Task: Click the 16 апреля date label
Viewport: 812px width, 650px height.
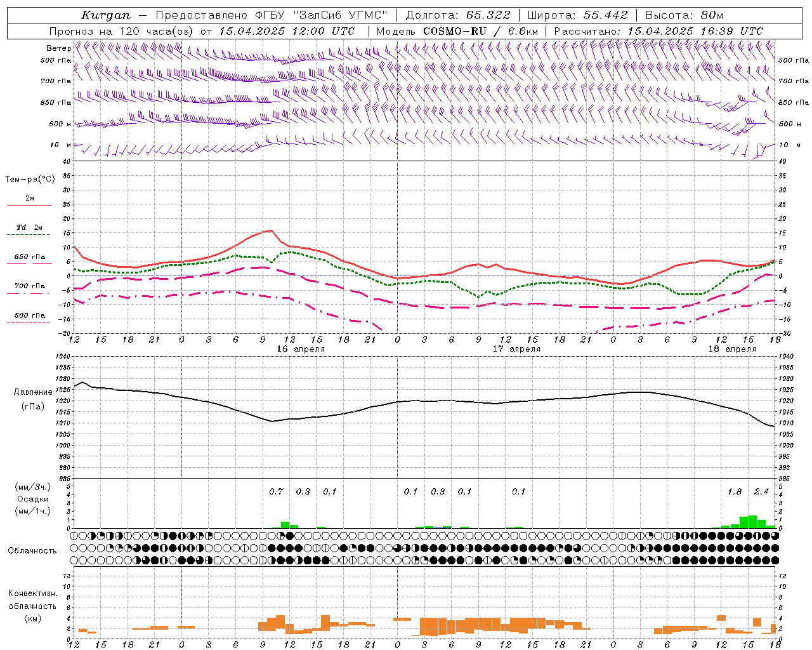Action: (x=301, y=349)
